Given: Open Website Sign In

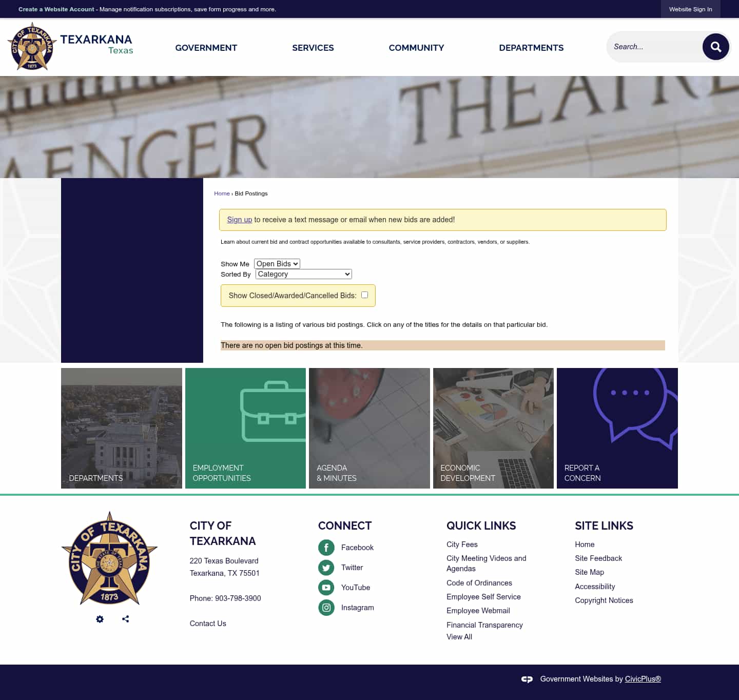Looking at the screenshot, I should [690, 9].
